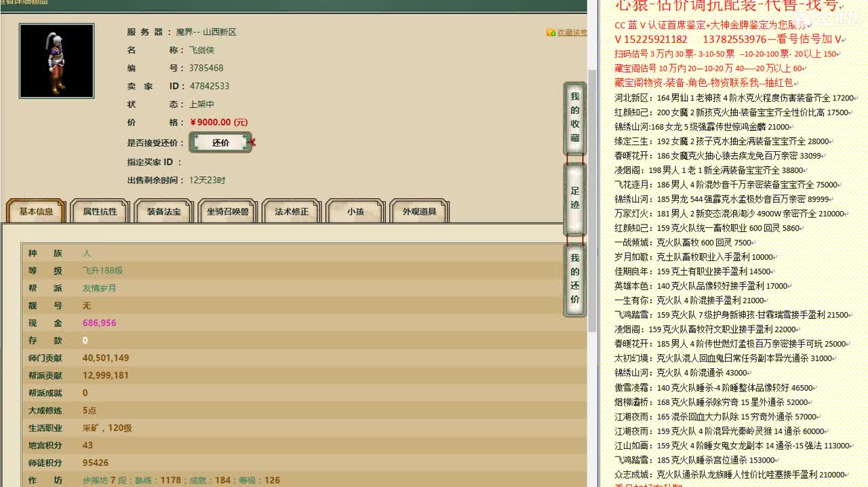Switch to the 属性抗性 tab
This screenshot has height=487, width=868.
click(x=100, y=212)
